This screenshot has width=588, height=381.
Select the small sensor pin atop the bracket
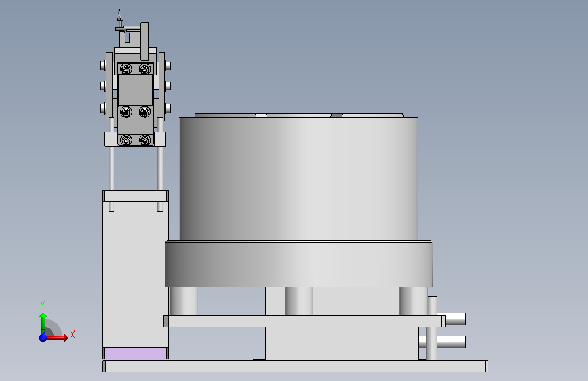[x=119, y=18]
